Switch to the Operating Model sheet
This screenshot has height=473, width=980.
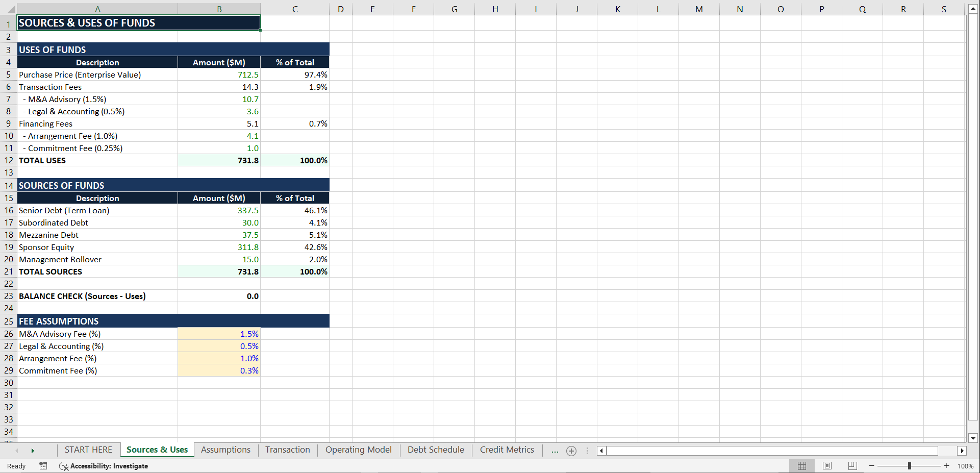(359, 450)
